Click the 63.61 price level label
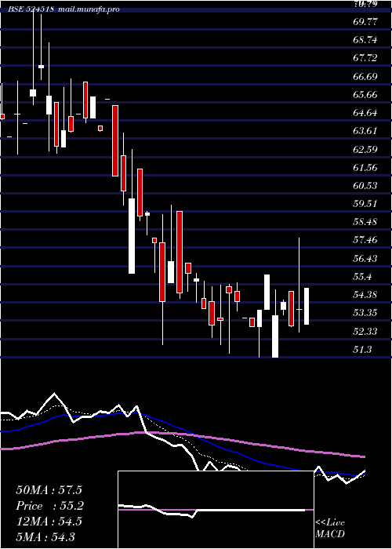Screen dimensions: 392x549 click(x=365, y=131)
